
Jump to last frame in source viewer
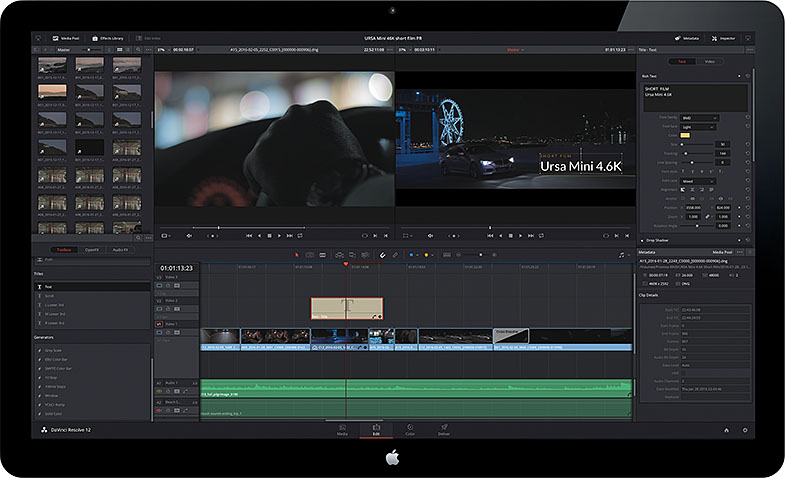coord(289,235)
